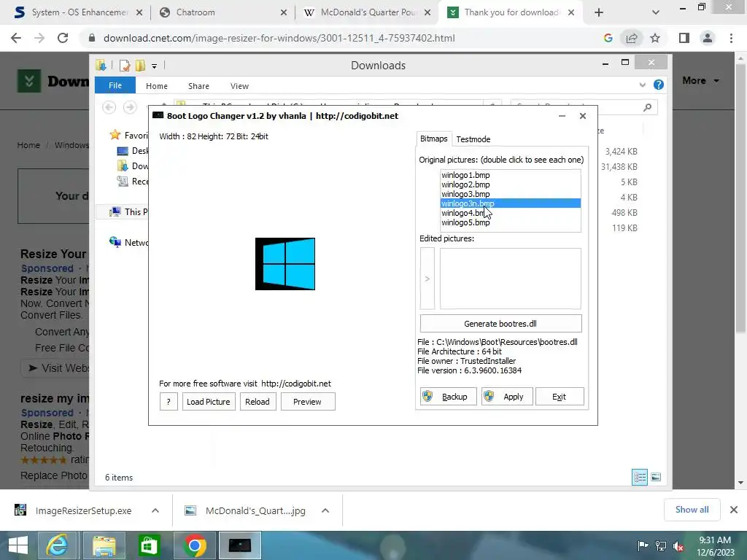
Task: Click the Reload button
Action: pyautogui.click(x=258, y=402)
